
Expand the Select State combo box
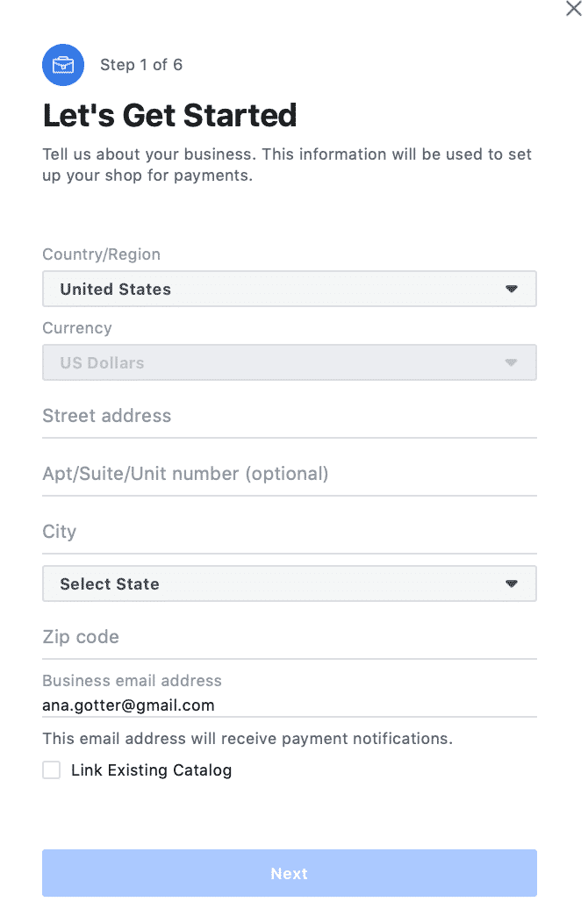290,583
